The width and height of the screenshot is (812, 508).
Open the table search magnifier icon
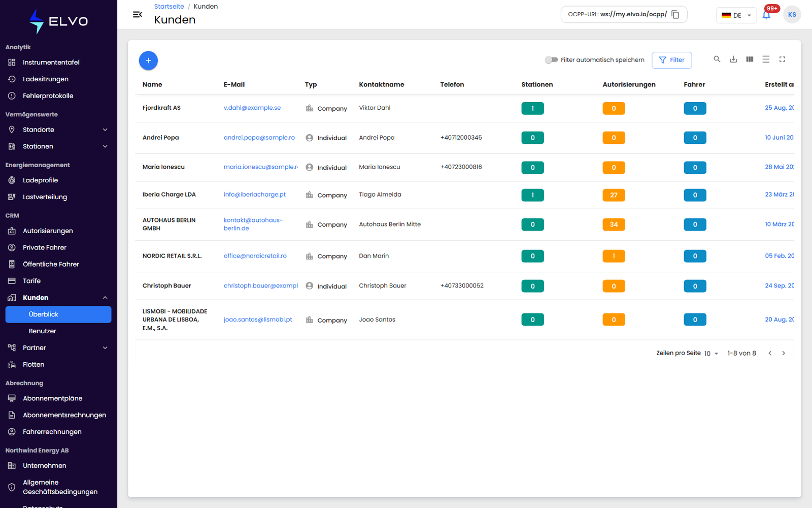point(717,59)
